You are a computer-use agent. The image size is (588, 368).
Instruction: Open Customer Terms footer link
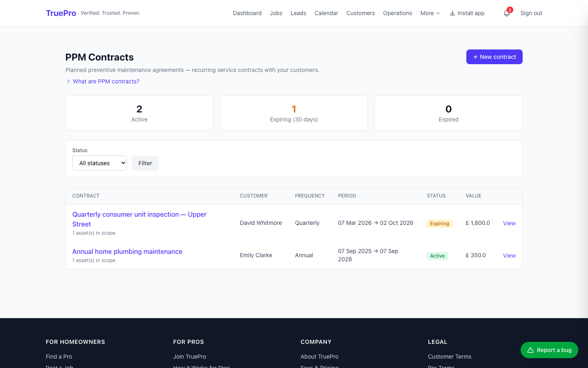pyautogui.click(x=450, y=357)
